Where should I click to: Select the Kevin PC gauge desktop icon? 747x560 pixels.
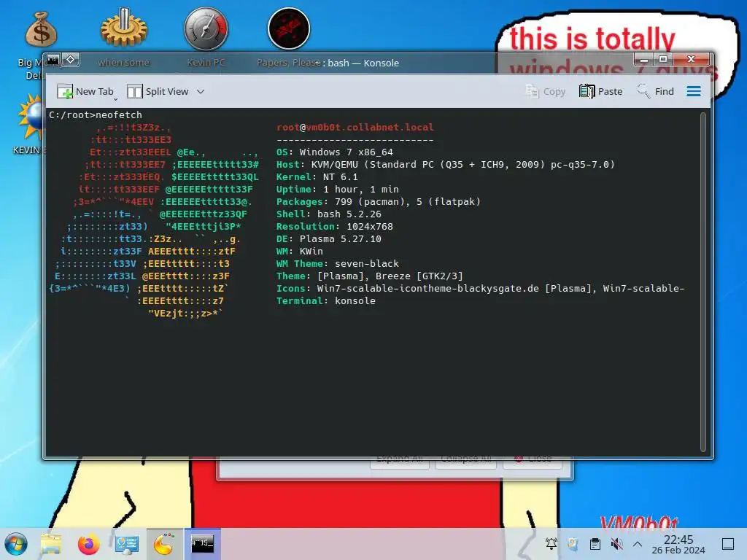point(206,29)
